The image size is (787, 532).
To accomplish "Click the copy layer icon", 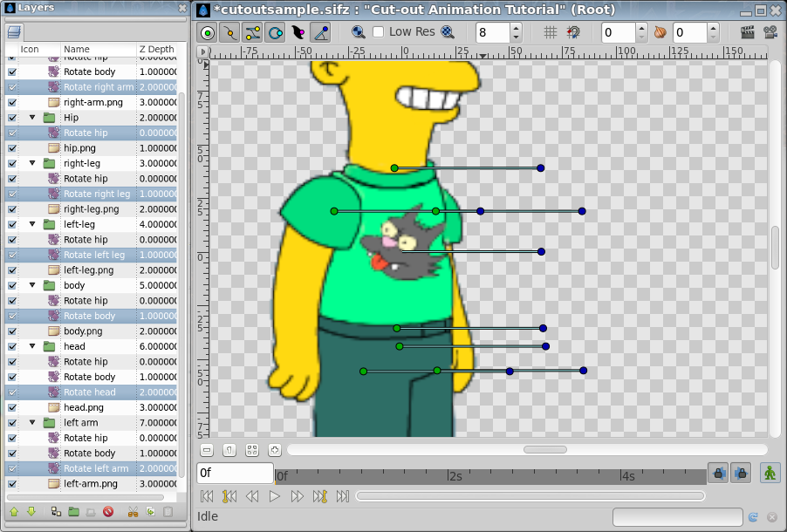I will (x=151, y=512).
